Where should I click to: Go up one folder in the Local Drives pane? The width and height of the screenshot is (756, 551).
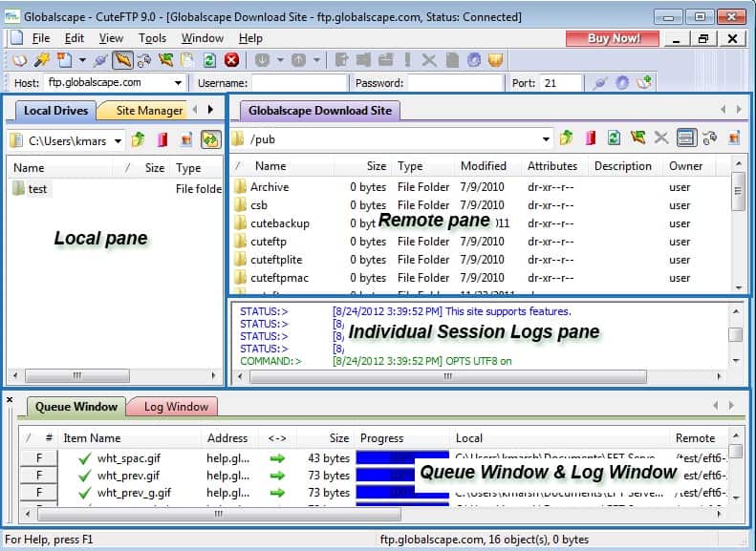coord(139,139)
